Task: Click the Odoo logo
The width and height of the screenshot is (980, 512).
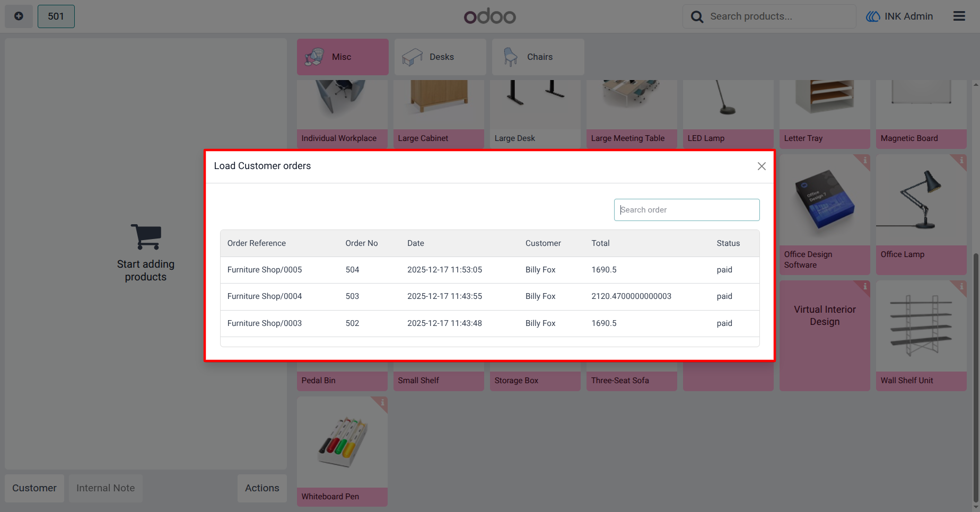Action: [x=489, y=16]
